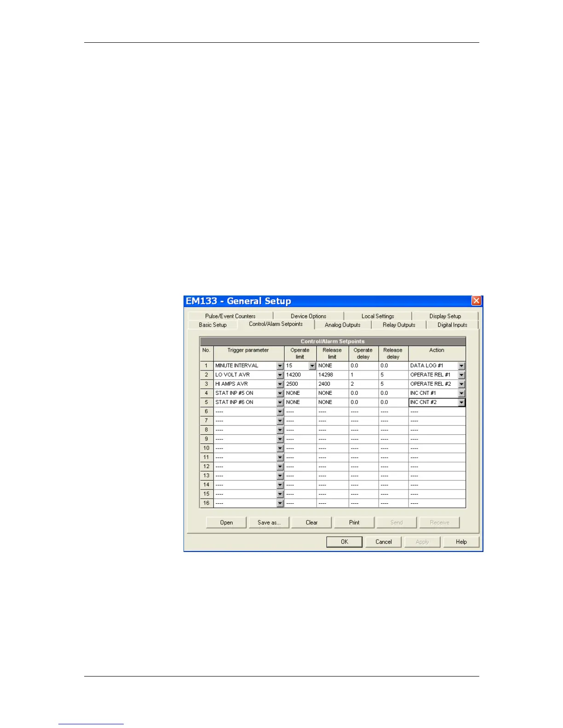Click release limit NONE in row 1
The width and height of the screenshot is (563, 728).
333,366
